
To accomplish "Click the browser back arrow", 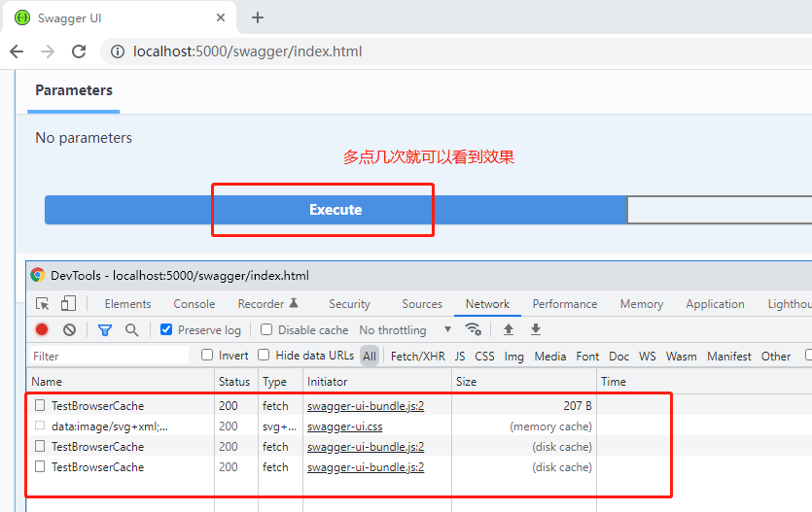I will (17, 51).
